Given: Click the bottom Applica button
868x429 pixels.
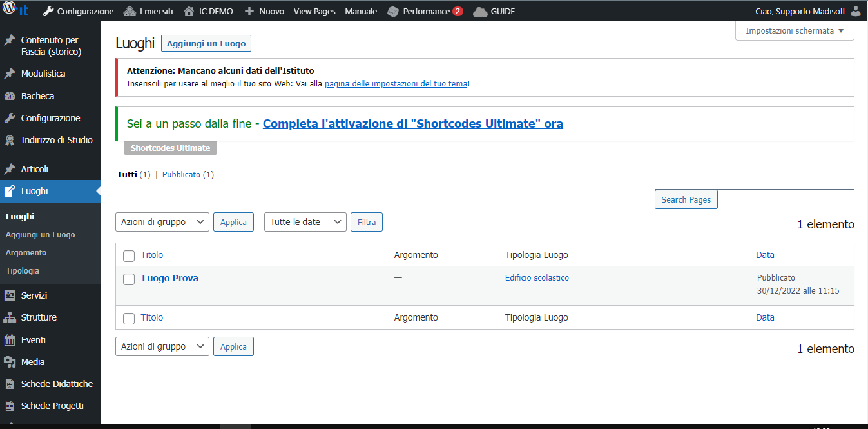Looking at the screenshot, I should point(233,346).
